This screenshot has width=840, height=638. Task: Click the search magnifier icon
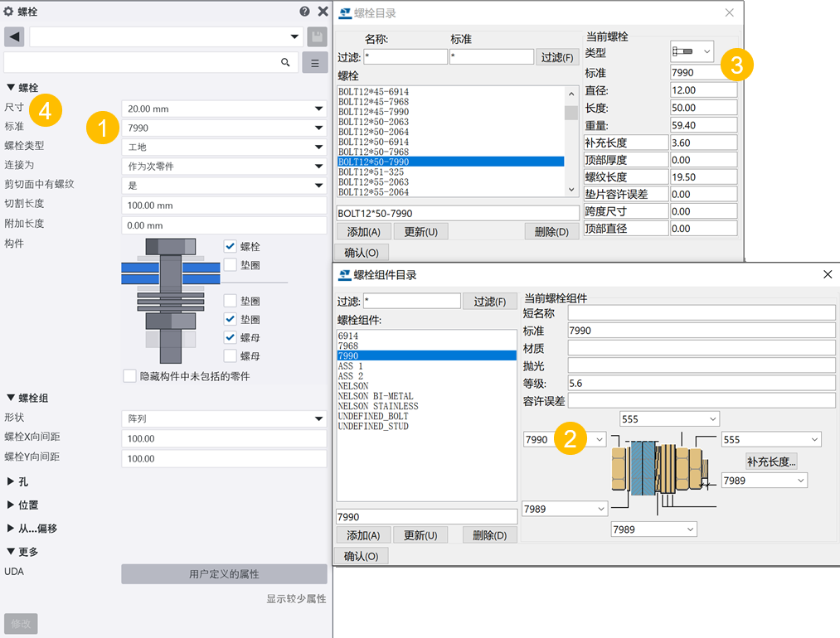coord(285,62)
